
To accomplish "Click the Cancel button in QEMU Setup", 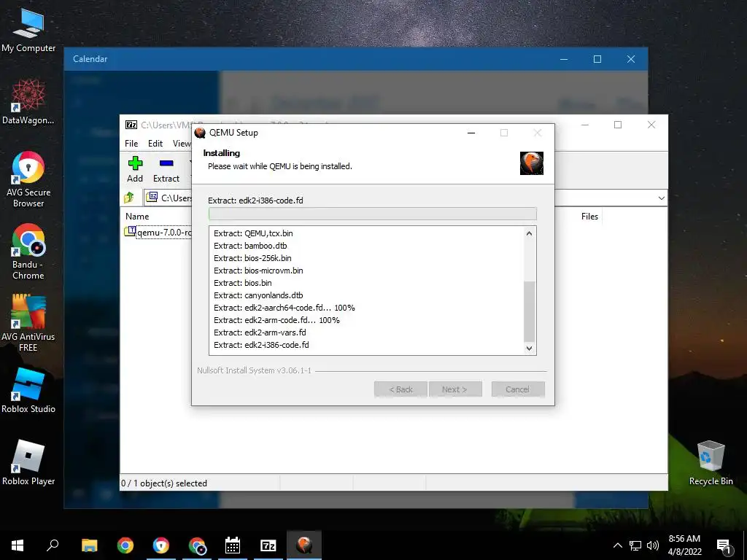I will (x=518, y=389).
